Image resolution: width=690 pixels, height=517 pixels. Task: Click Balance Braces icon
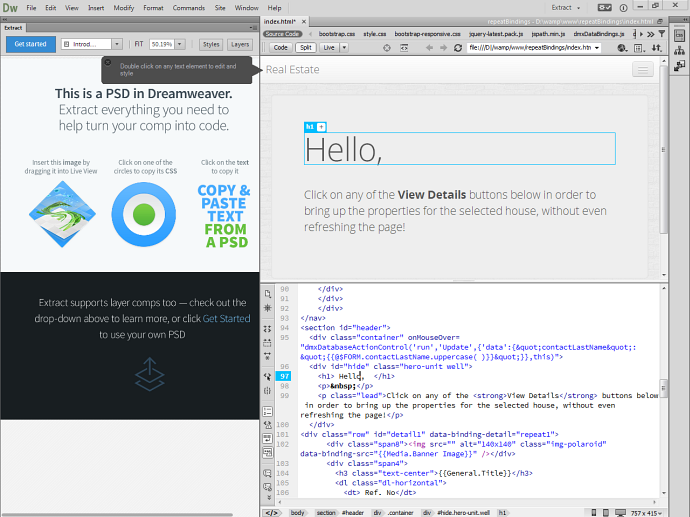click(x=268, y=391)
